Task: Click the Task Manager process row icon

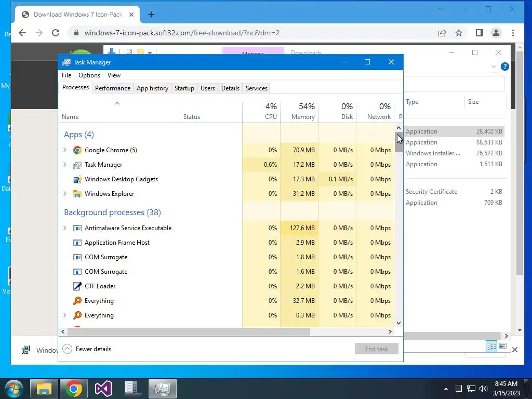Action: [77, 165]
